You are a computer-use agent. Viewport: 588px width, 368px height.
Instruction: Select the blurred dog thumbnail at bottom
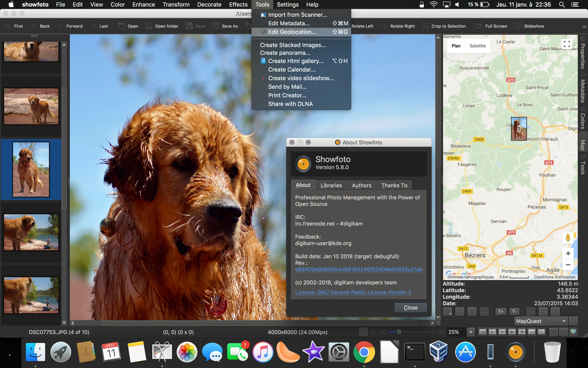tap(31, 295)
